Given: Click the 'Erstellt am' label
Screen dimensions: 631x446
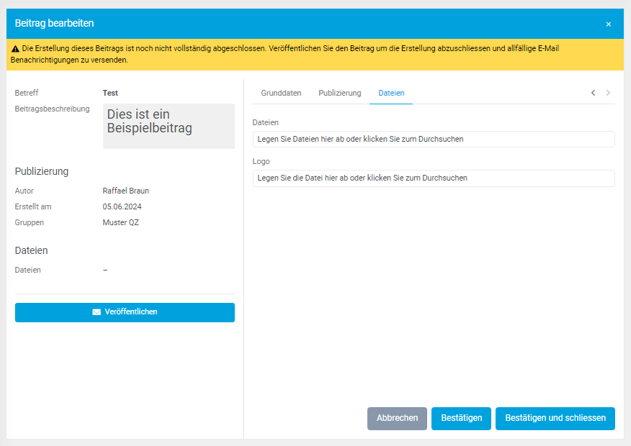Looking at the screenshot, I should [33, 206].
